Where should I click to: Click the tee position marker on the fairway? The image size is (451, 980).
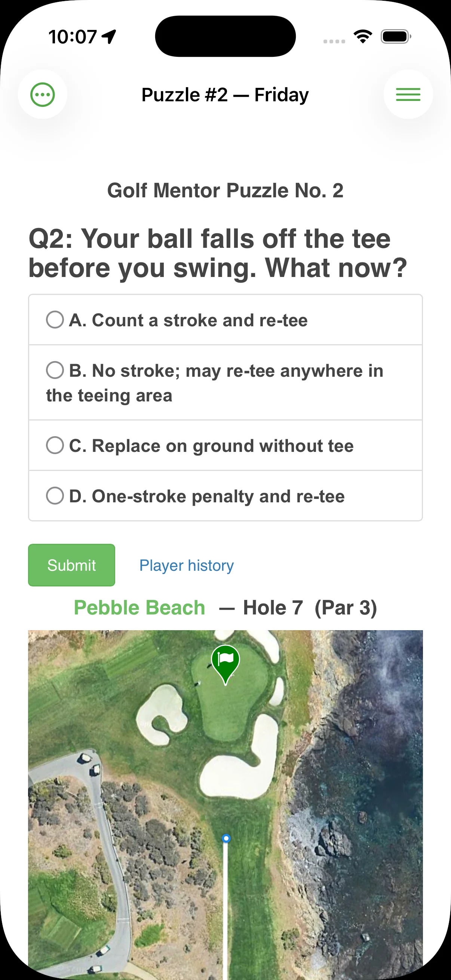(226, 838)
